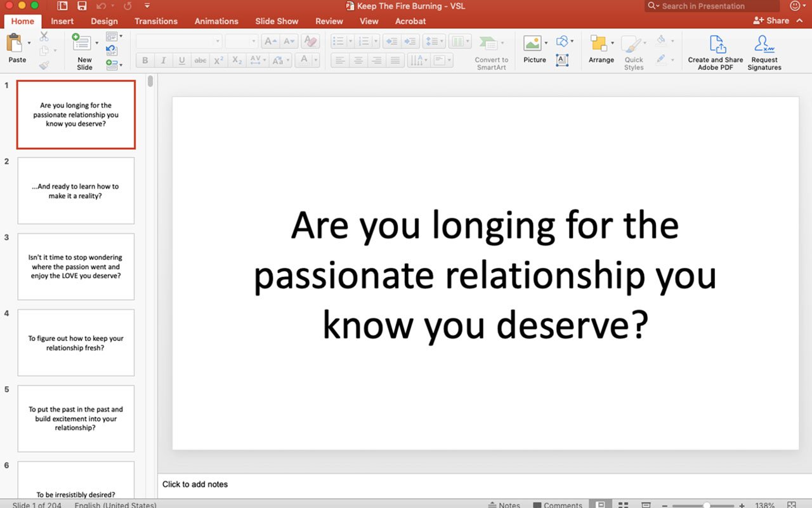Click the sidebar panel icon left of Save
812x508 pixels.
pos(62,6)
